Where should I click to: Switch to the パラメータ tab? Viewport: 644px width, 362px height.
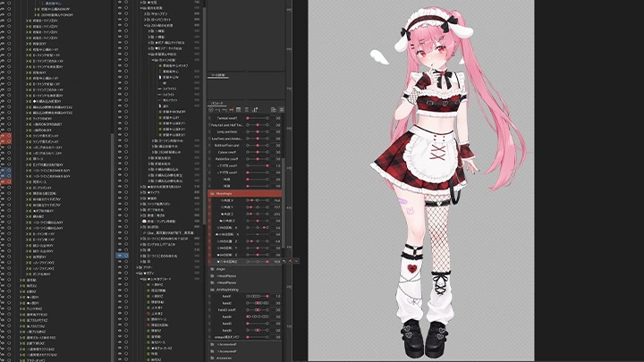[216, 104]
